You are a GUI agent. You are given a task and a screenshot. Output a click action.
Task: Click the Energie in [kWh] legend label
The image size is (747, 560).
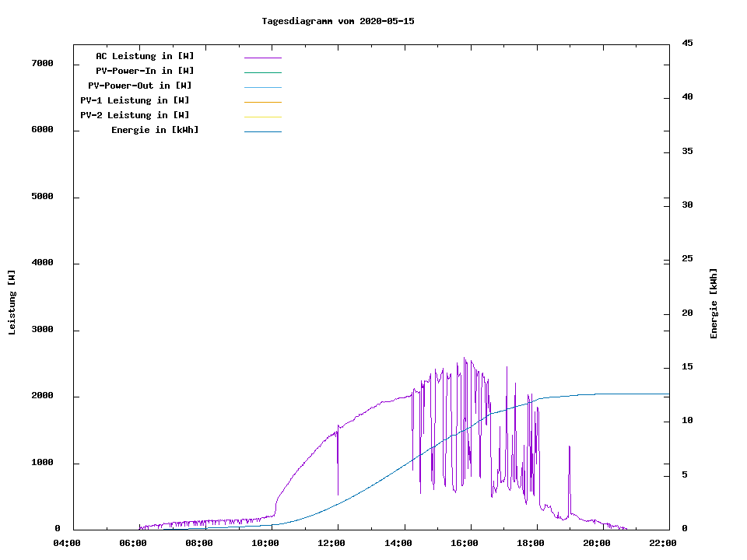(x=155, y=130)
